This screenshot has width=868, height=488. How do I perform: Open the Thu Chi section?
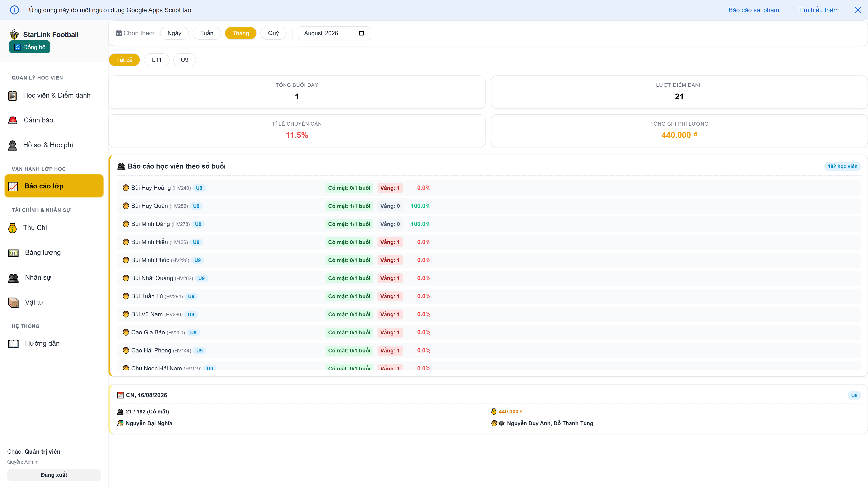point(54,228)
